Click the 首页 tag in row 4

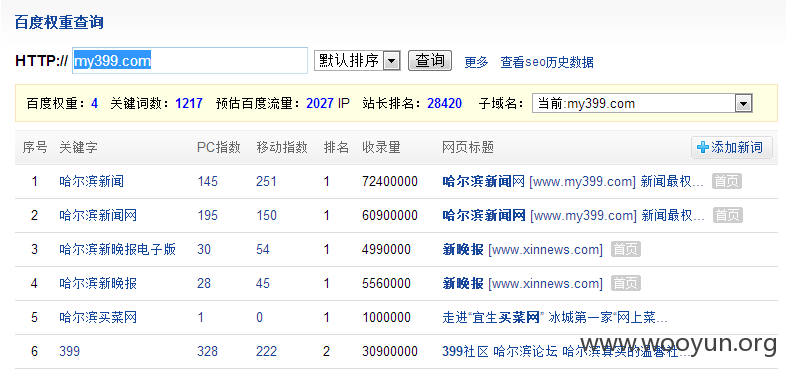[x=626, y=284]
